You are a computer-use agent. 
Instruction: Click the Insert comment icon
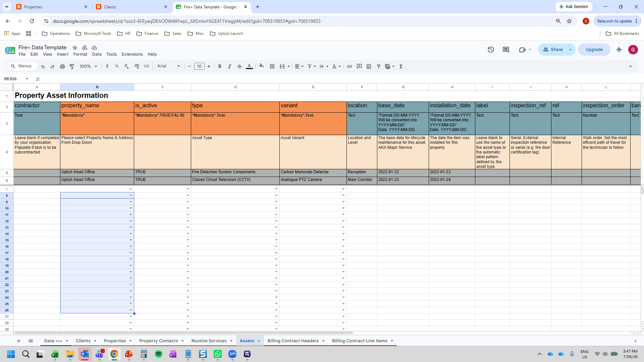click(x=359, y=66)
